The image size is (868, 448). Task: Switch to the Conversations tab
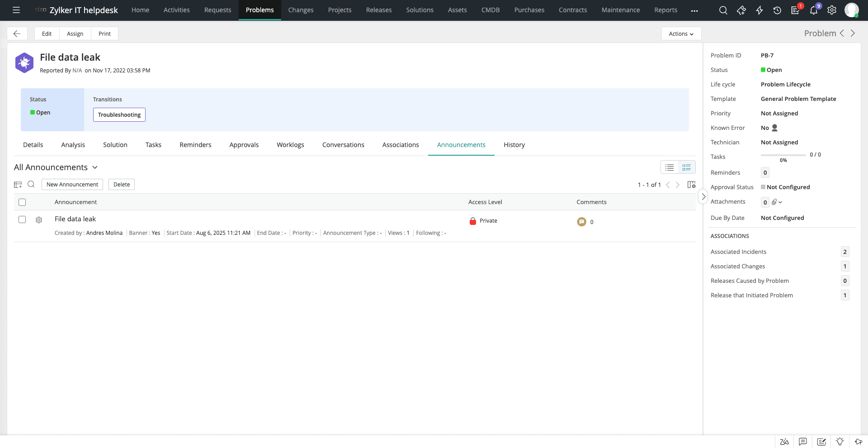(343, 145)
